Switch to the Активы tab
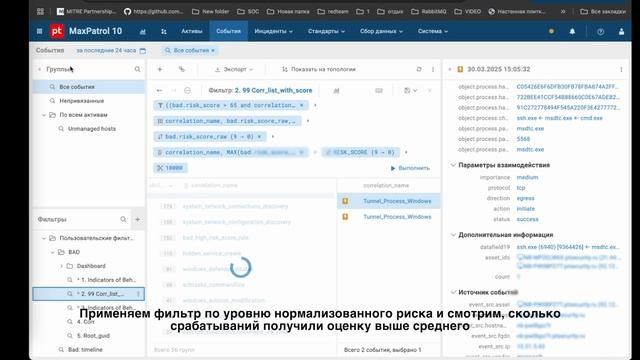 tap(192, 31)
